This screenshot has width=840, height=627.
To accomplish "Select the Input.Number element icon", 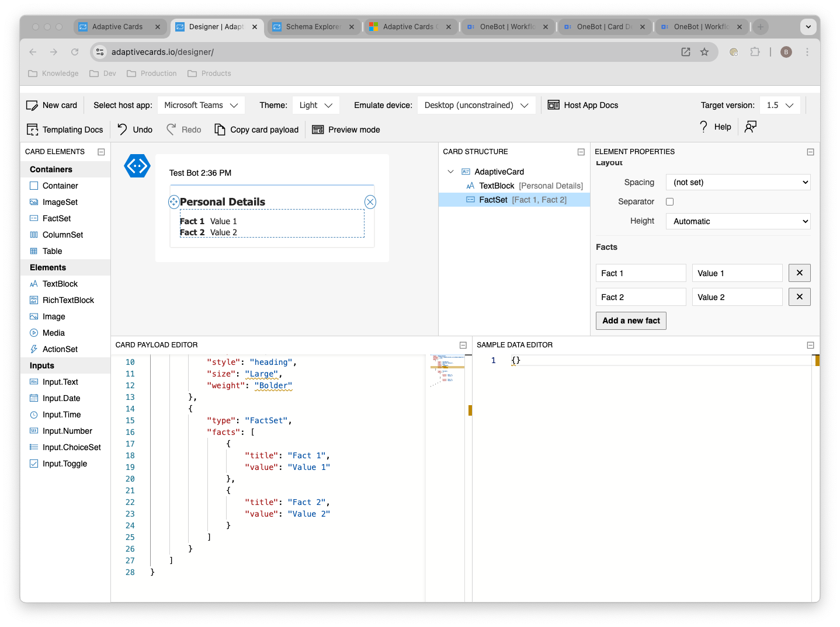I will pyautogui.click(x=34, y=431).
